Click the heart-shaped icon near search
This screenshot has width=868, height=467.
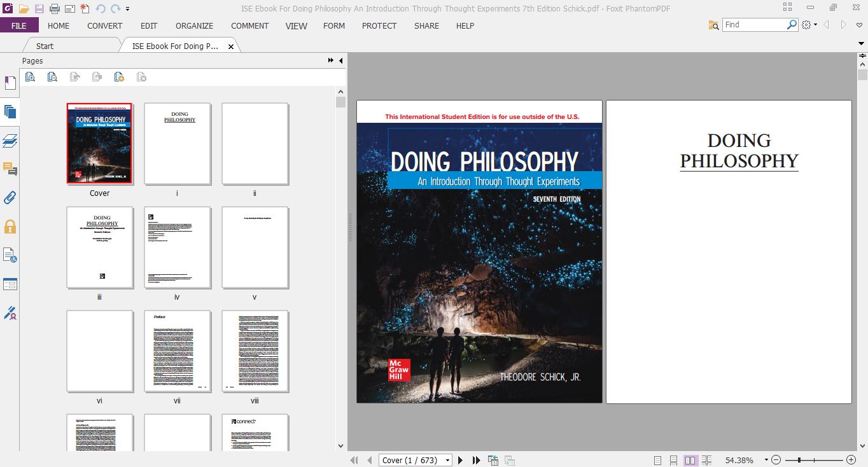click(860, 25)
